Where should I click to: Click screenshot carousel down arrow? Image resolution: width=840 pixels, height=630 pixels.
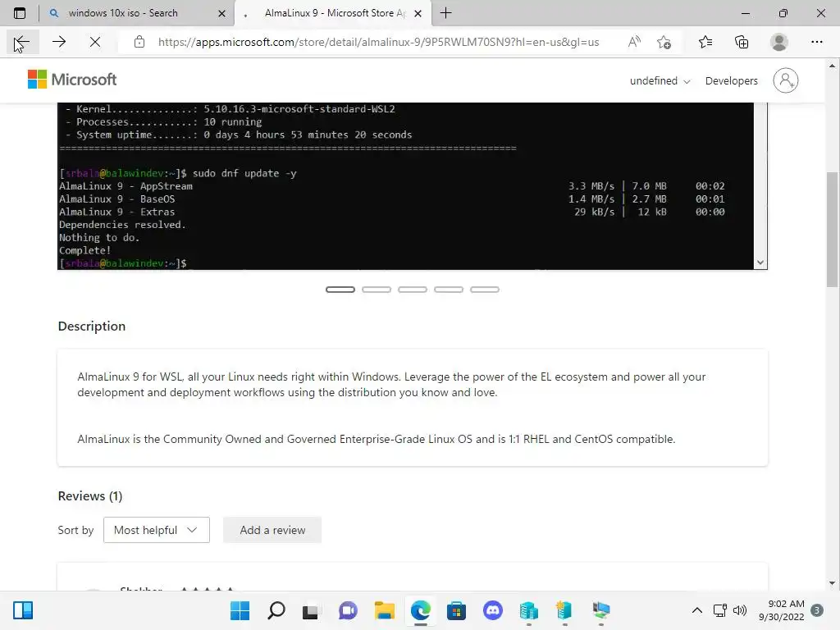point(760,262)
